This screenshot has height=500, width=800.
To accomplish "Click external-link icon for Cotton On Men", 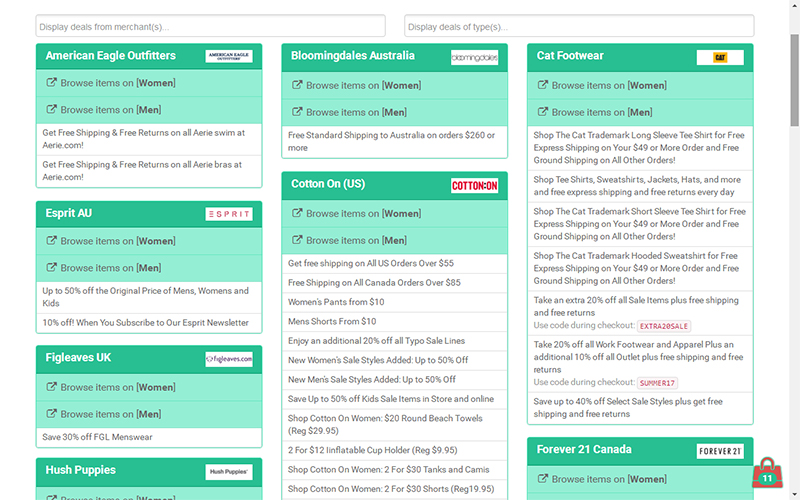I will pyautogui.click(x=297, y=240).
